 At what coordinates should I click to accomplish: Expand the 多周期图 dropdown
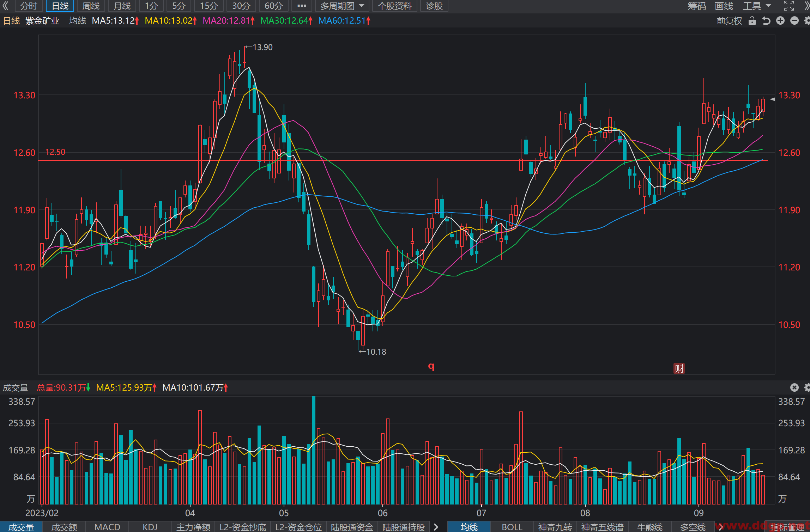(342, 6)
